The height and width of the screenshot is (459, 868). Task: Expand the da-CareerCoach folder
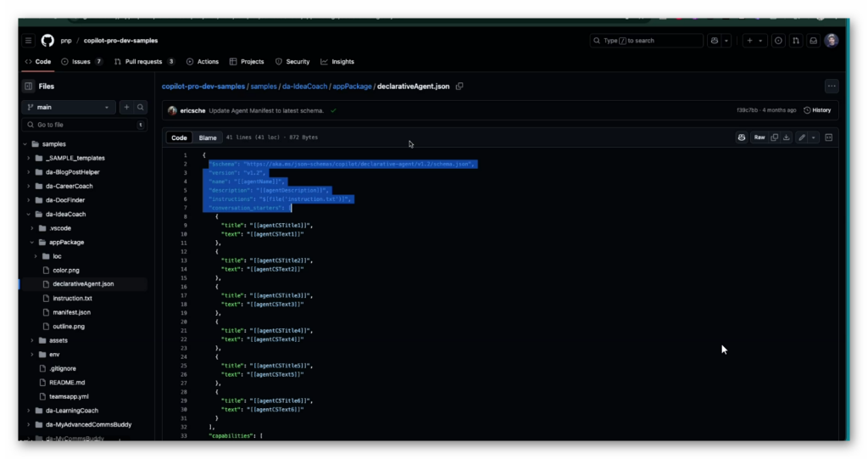(29, 187)
